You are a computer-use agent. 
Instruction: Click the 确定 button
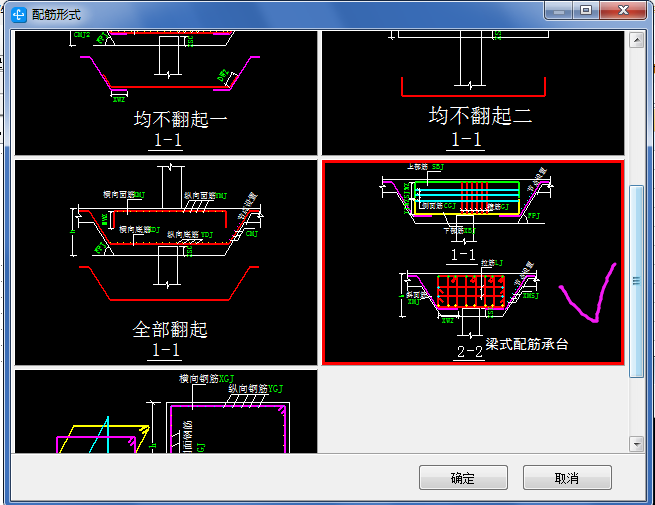click(x=463, y=477)
